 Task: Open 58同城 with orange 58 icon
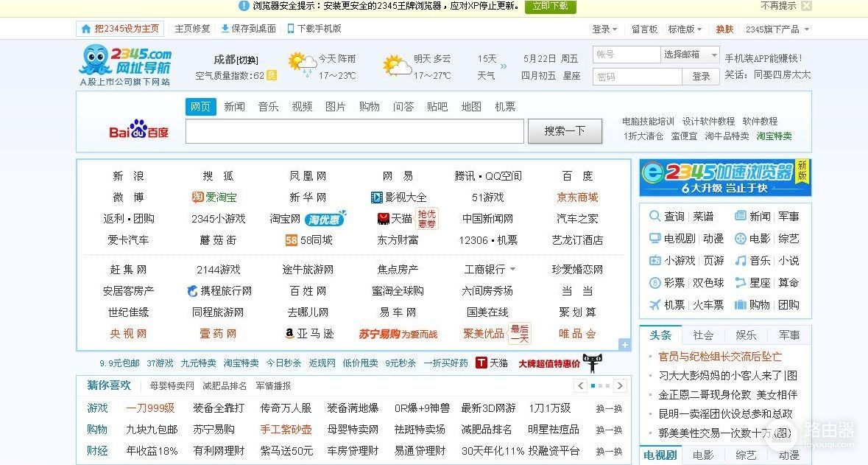tap(309, 240)
